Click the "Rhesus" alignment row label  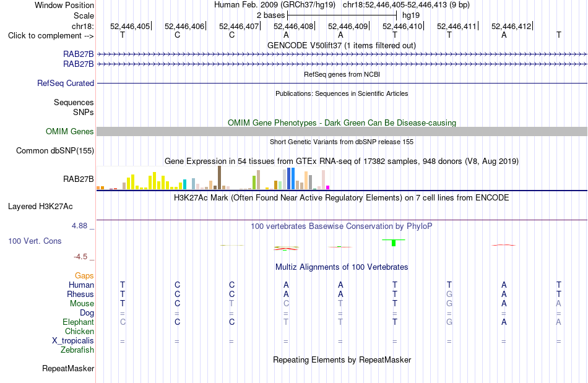coord(80,294)
